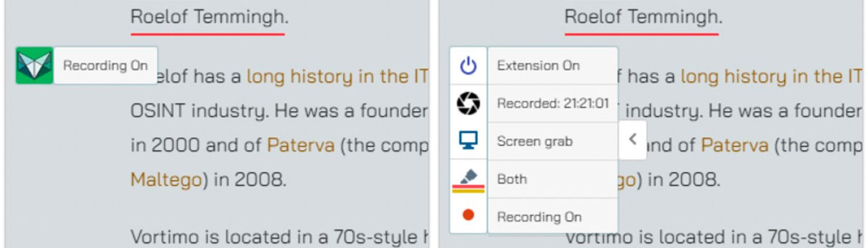This screenshot has width=868, height=248.
Task: Click the monitor screen grab icon
Action: [468, 141]
